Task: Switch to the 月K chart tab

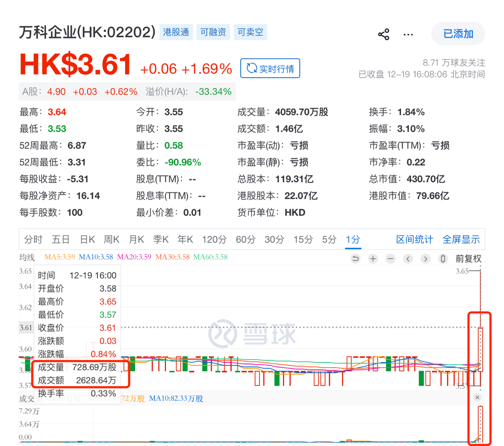Action: coord(136,239)
